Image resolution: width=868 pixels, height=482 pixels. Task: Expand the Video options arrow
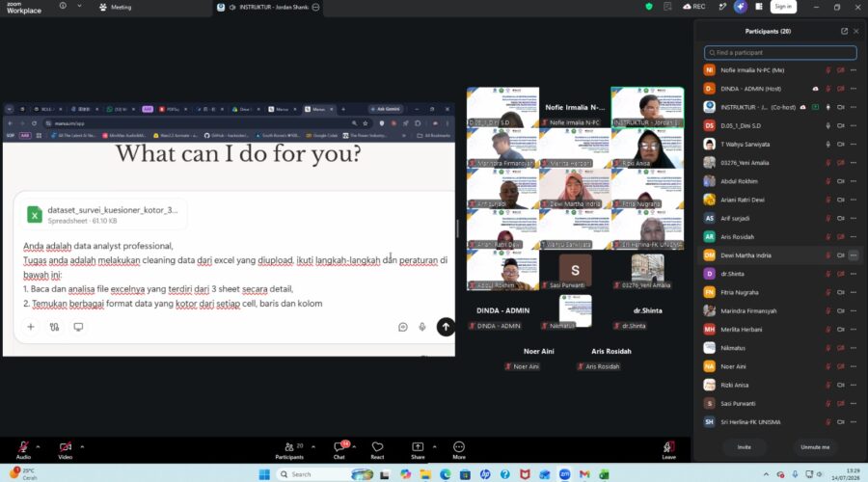pos(82,446)
